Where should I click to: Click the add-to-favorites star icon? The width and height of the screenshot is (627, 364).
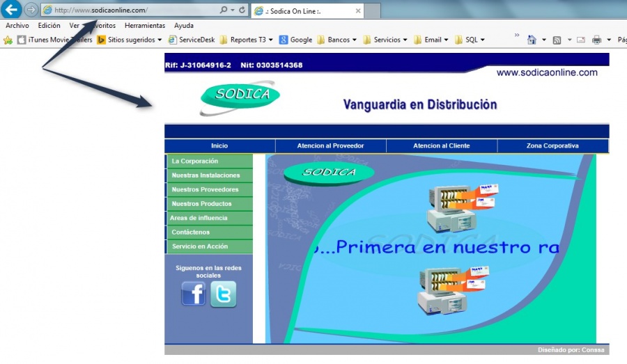[x=8, y=40]
